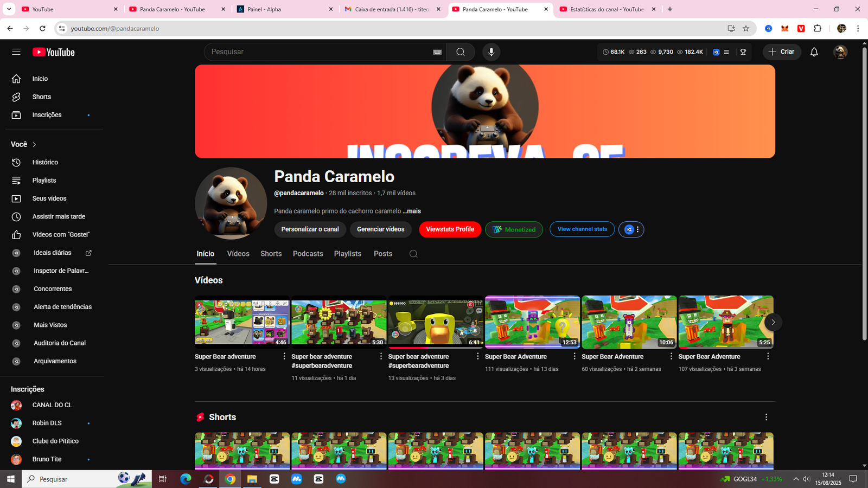868x488 pixels.
Task: Go to Início in sidebar
Action: pyautogui.click(x=52, y=79)
